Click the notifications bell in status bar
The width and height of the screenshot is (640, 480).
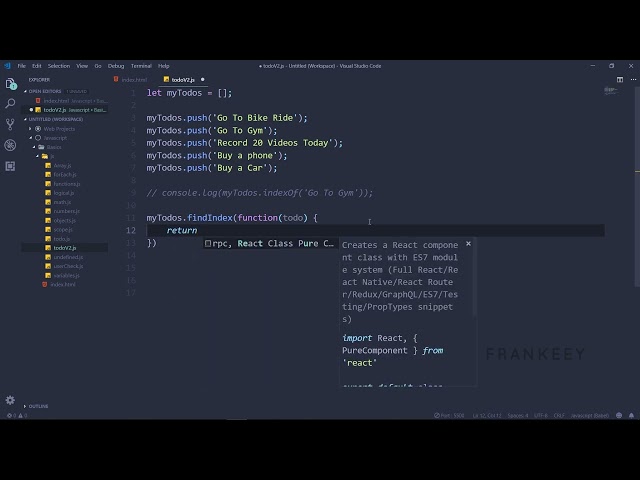[631, 416]
